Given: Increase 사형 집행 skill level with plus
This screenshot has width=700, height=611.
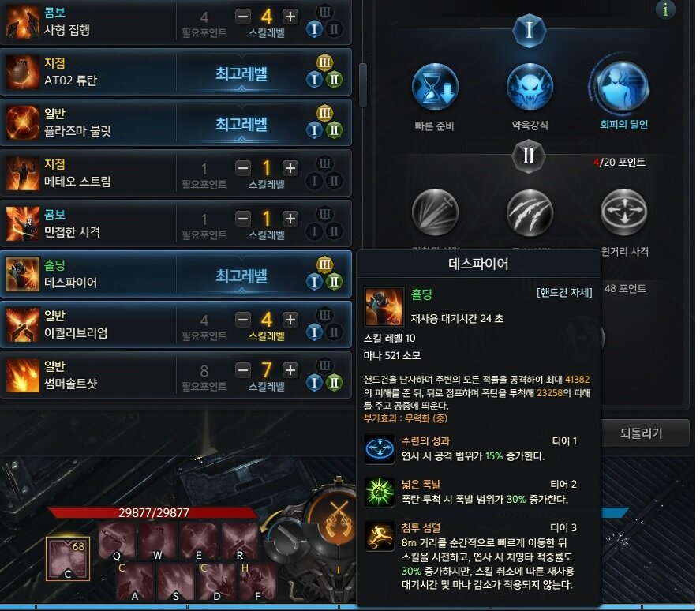Looking at the screenshot, I should tap(290, 17).
